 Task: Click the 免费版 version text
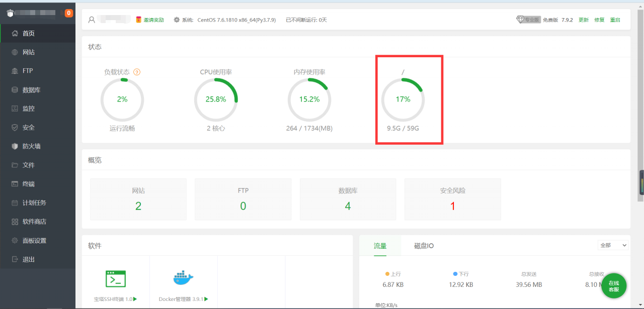coord(550,20)
